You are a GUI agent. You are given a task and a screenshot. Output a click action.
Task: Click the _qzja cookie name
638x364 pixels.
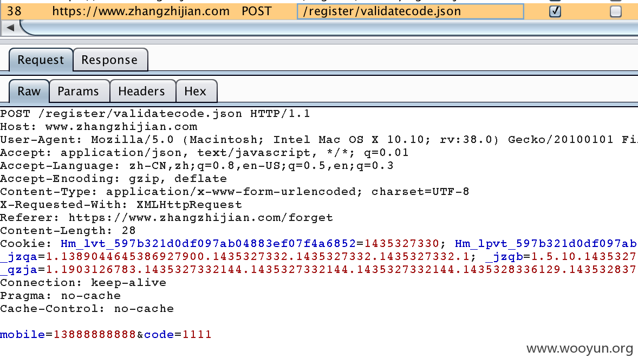(x=19, y=270)
